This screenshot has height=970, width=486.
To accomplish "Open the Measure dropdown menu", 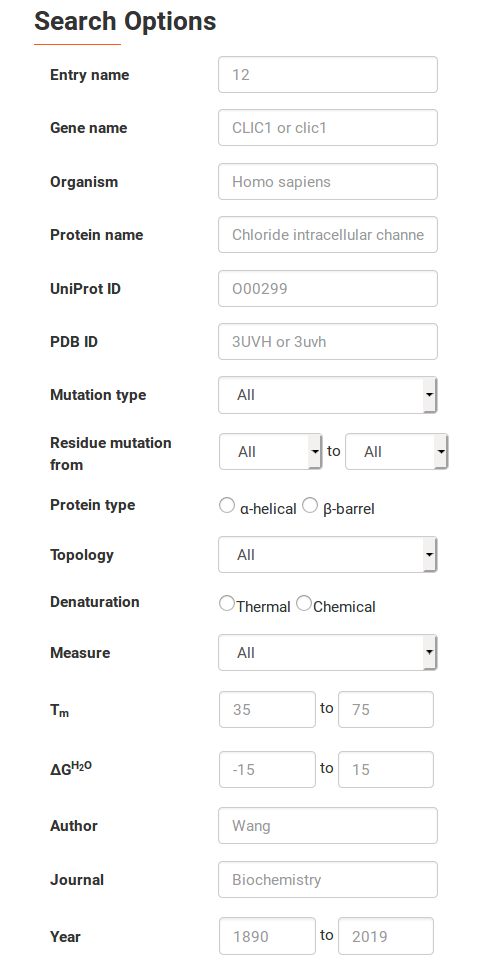I will point(328,653).
